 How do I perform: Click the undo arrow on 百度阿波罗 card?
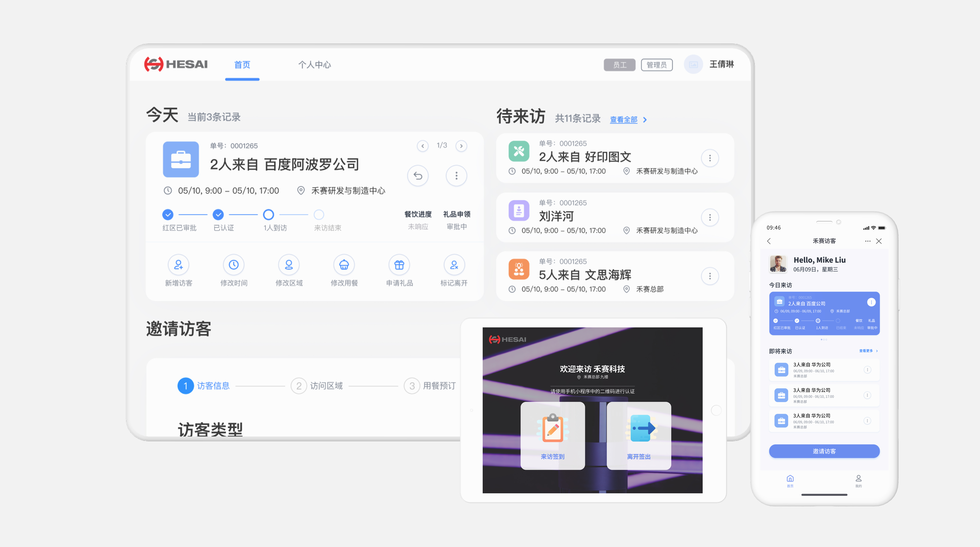[x=418, y=176]
